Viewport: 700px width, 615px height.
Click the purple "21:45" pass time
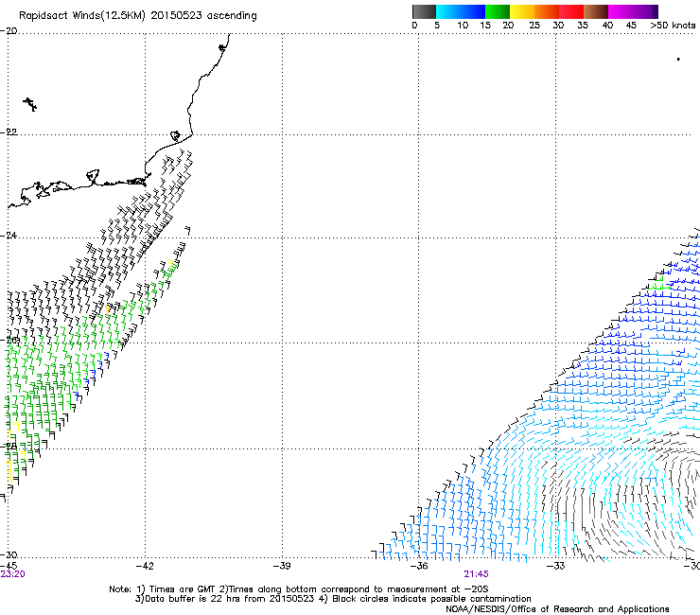coord(476,574)
